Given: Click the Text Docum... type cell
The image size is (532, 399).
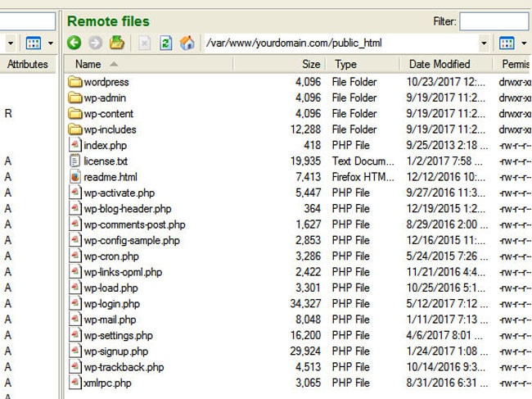Looking at the screenshot, I should 363,161.
